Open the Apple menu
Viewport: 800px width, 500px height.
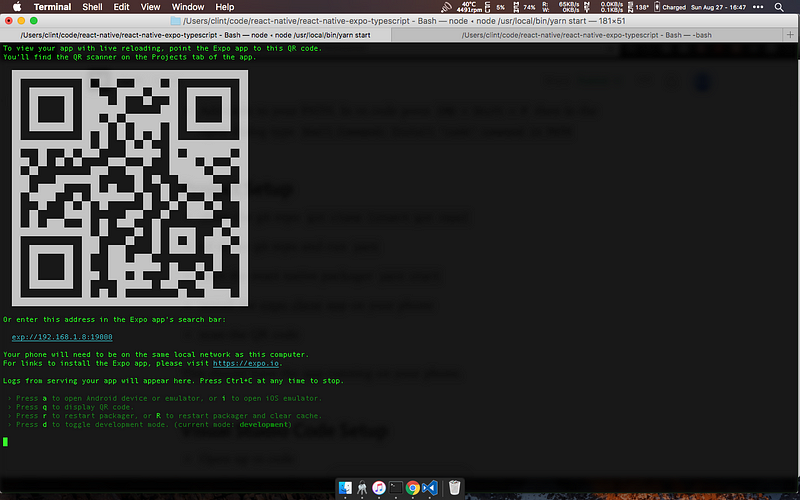click(x=17, y=7)
